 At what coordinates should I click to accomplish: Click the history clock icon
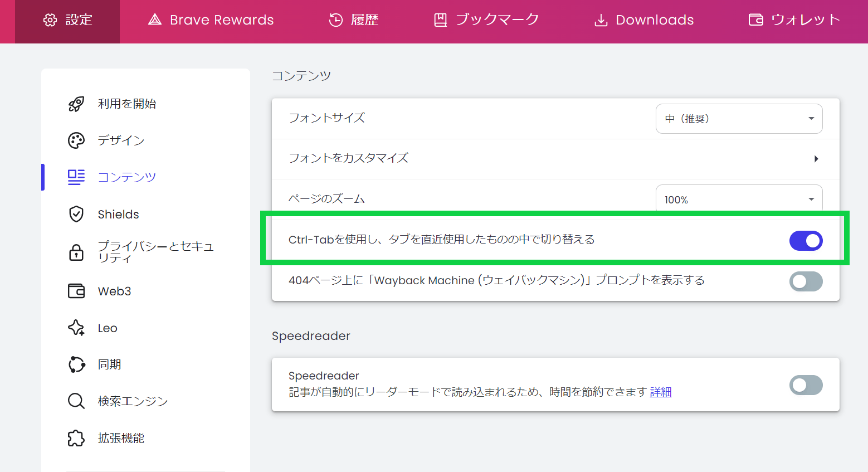(x=336, y=20)
